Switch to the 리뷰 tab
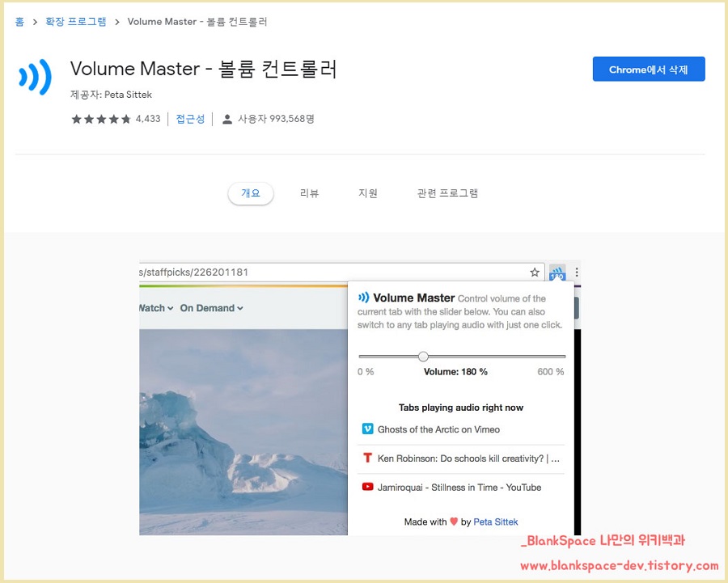 coord(309,193)
